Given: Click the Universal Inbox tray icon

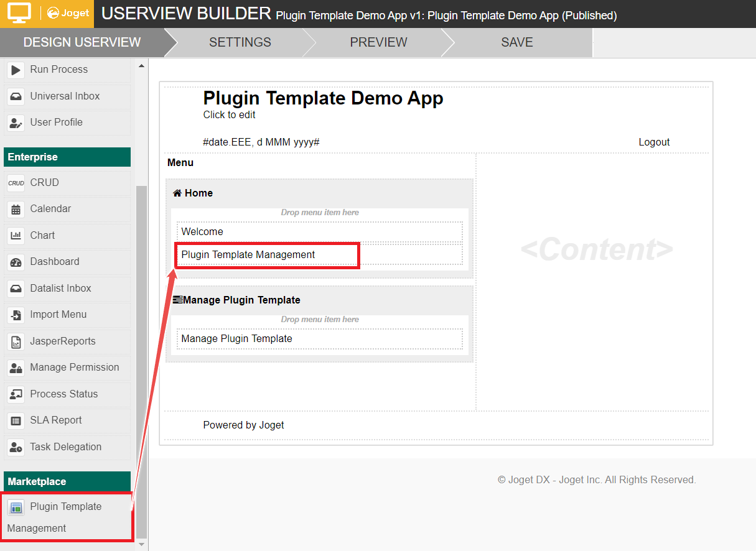Looking at the screenshot, I should (16, 96).
